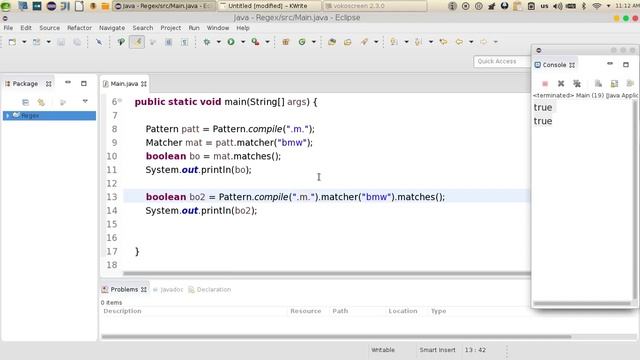Click the Problems panel horizontal scrollbar
Viewport: 640px width, 360px height.
coord(336,337)
